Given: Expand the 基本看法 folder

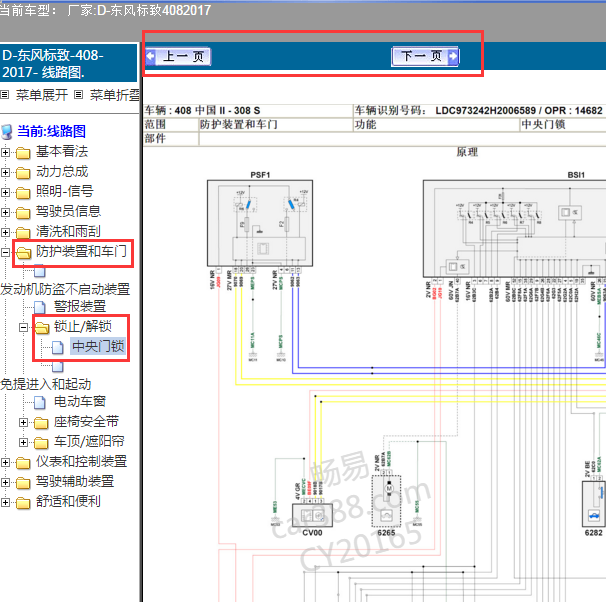Looking at the screenshot, I should [x=5, y=152].
